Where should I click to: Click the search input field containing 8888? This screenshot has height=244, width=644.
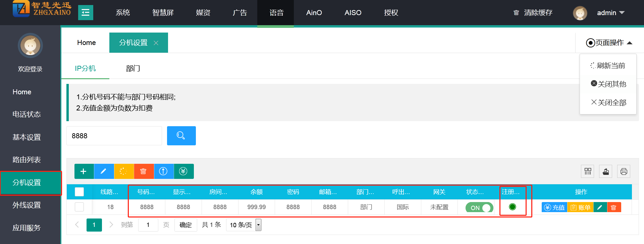click(x=114, y=136)
